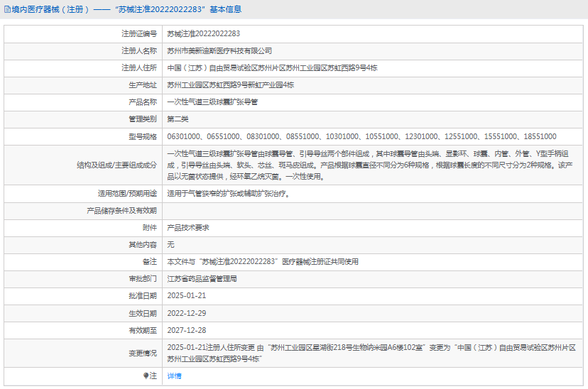Screen dimensions: 588x389
Task: Select registration number 苏械注准20222022283 value
Action: (203, 34)
